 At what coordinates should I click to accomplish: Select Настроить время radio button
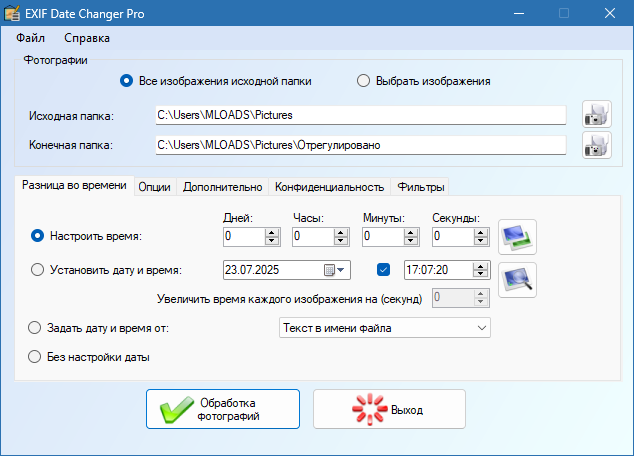tap(38, 236)
